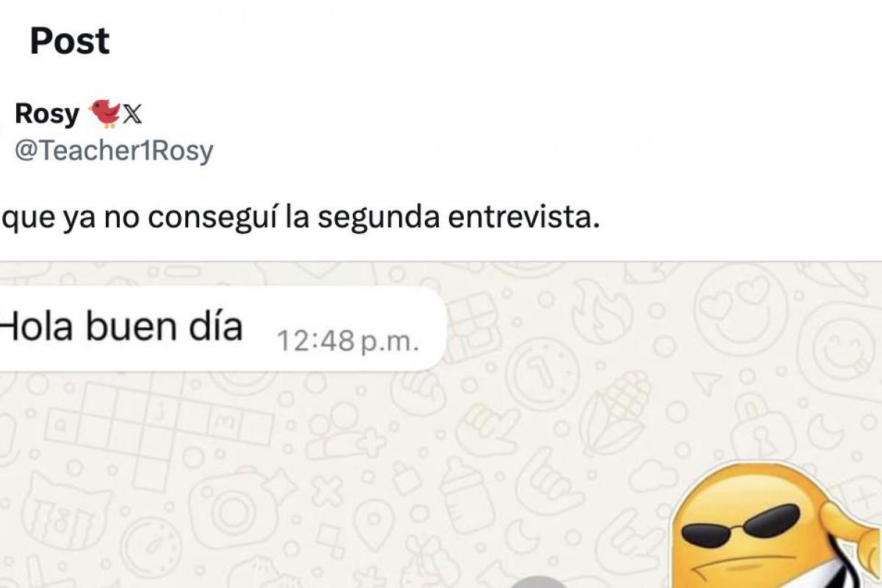The image size is (882, 588).
Task: Open the Rosy display name profile
Action: click(47, 114)
